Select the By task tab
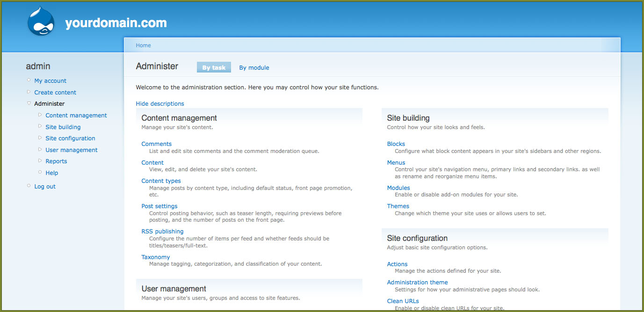 (x=214, y=68)
